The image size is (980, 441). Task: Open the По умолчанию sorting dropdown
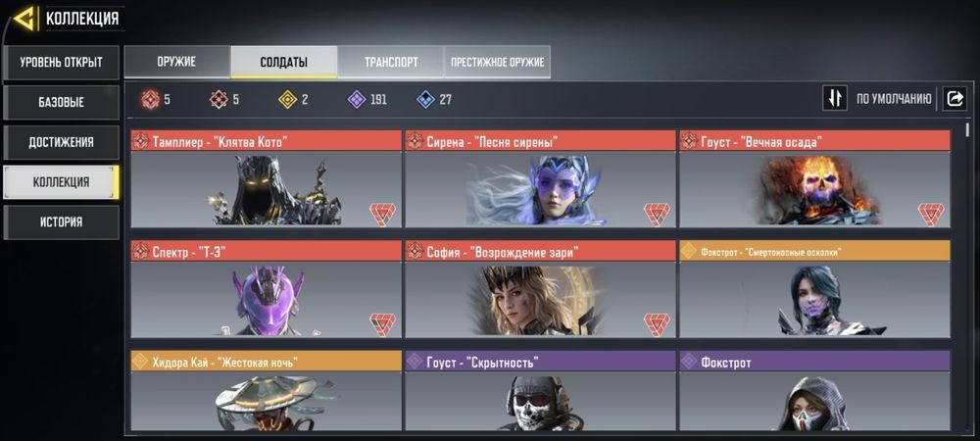tap(894, 99)
